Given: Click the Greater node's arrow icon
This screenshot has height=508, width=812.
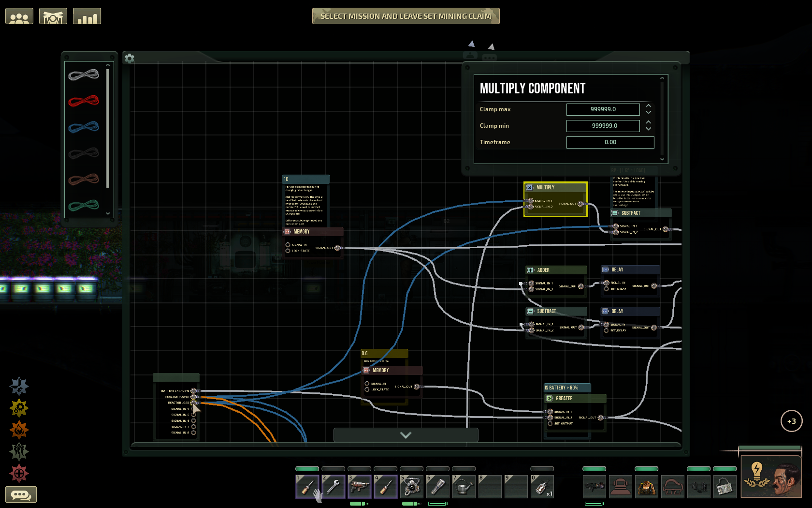Looking at the screenshot, I should tap(549, 399).
